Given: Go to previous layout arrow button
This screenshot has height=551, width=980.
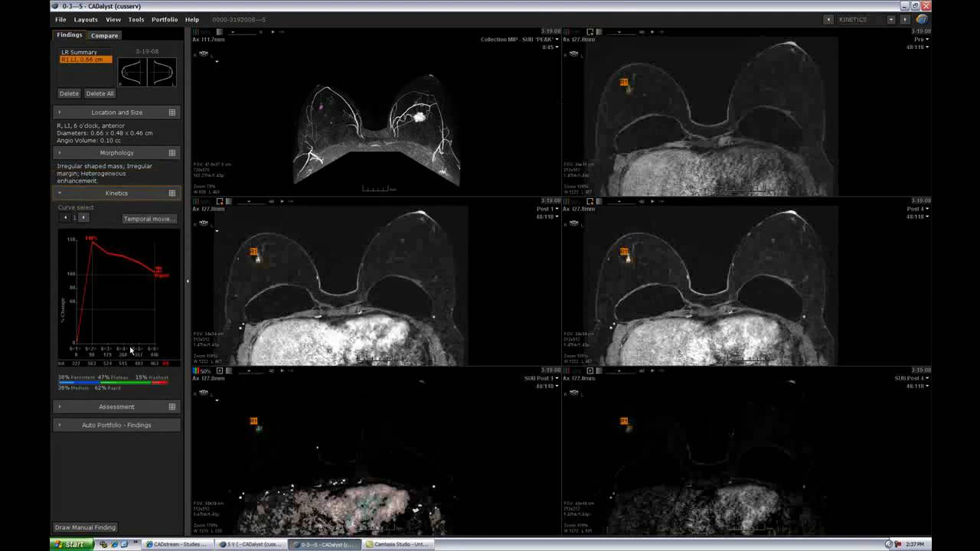Looking at the screenshot, I should [x=828, y=19].
